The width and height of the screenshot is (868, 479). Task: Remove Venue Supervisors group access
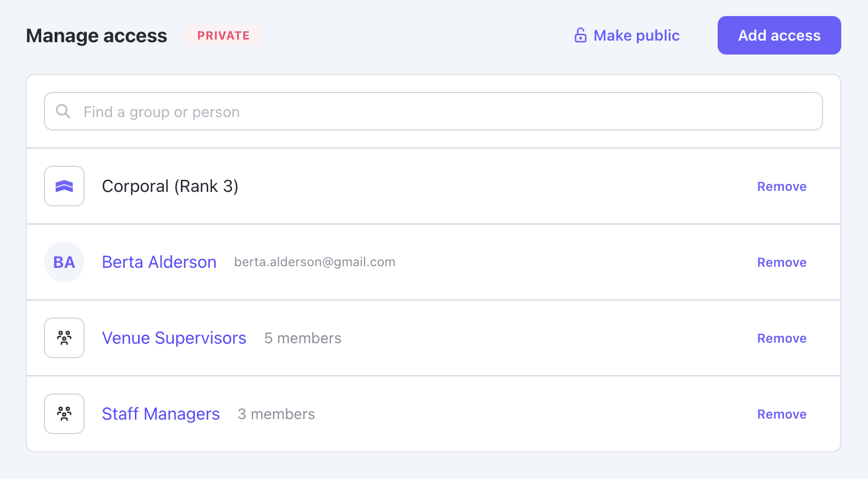point(781,338)
